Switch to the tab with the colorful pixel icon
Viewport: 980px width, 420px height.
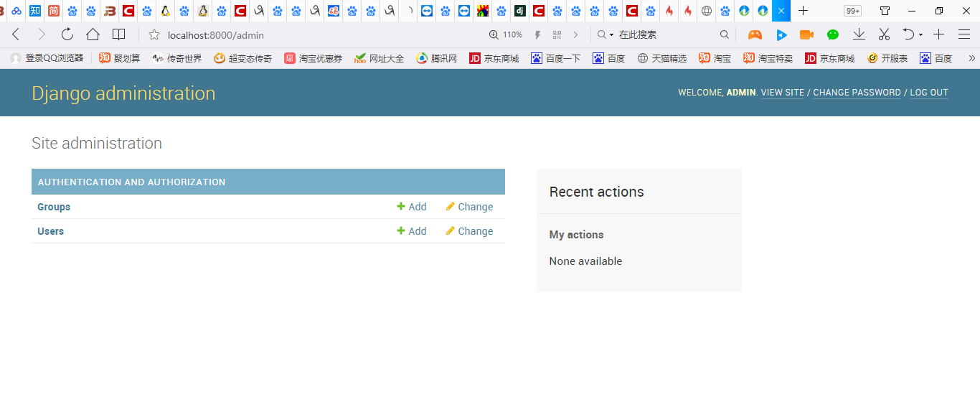pyautogui.click(x=483, y=11)
